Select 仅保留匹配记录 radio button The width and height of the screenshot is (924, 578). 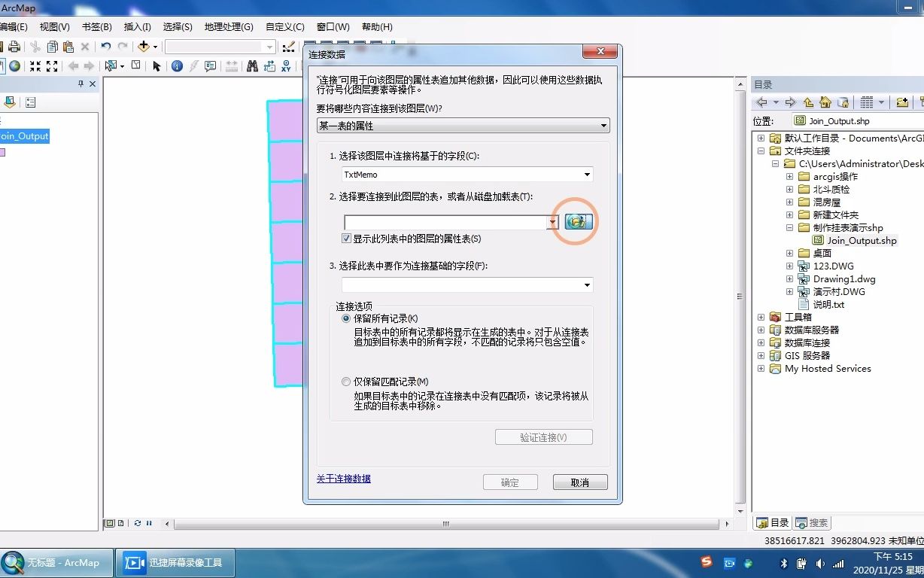click(345, 382)
